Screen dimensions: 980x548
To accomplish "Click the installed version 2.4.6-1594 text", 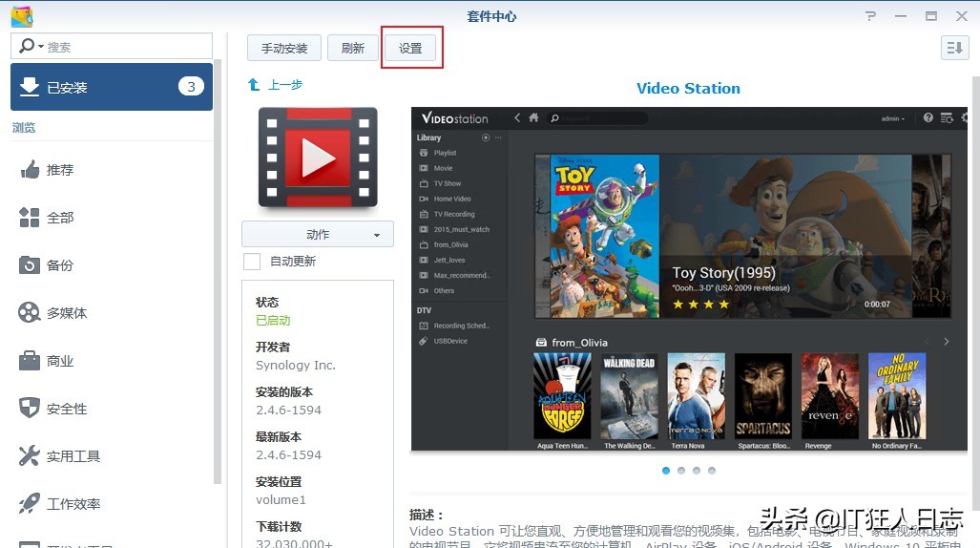I will pyautogui.click(x=288, y=411).
